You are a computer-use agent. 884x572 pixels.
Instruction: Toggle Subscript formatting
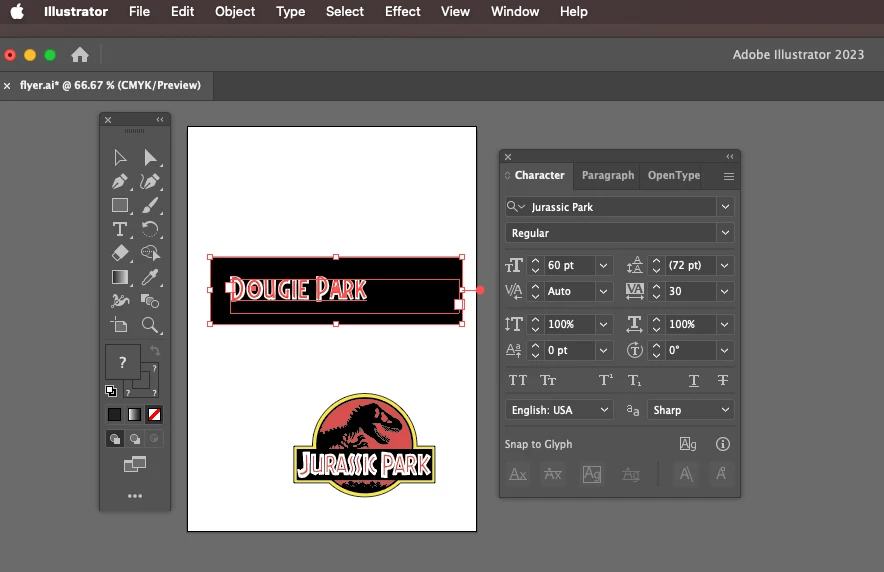pos(635,380)
